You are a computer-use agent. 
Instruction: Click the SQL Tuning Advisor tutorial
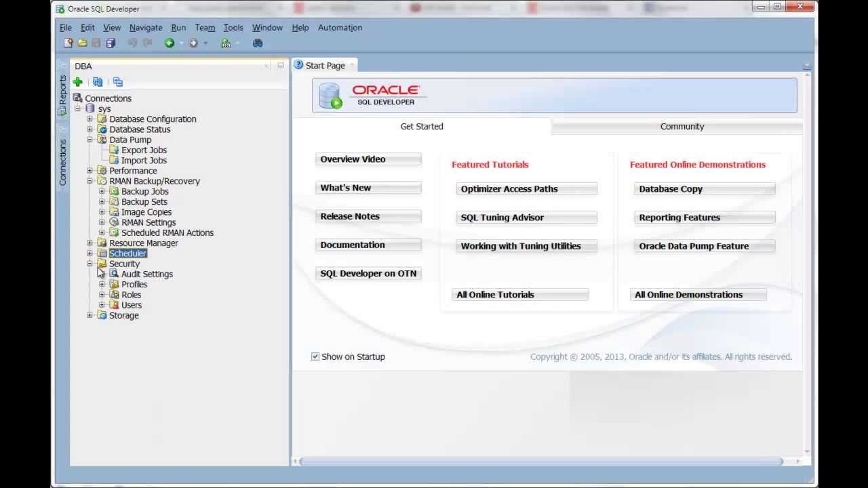coord(526,217)
